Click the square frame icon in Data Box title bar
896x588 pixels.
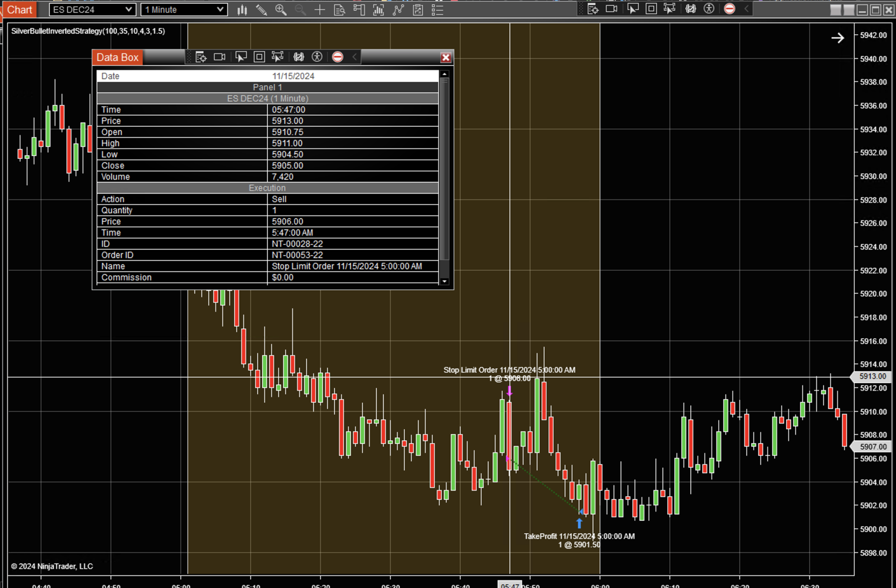pos(259,57)
